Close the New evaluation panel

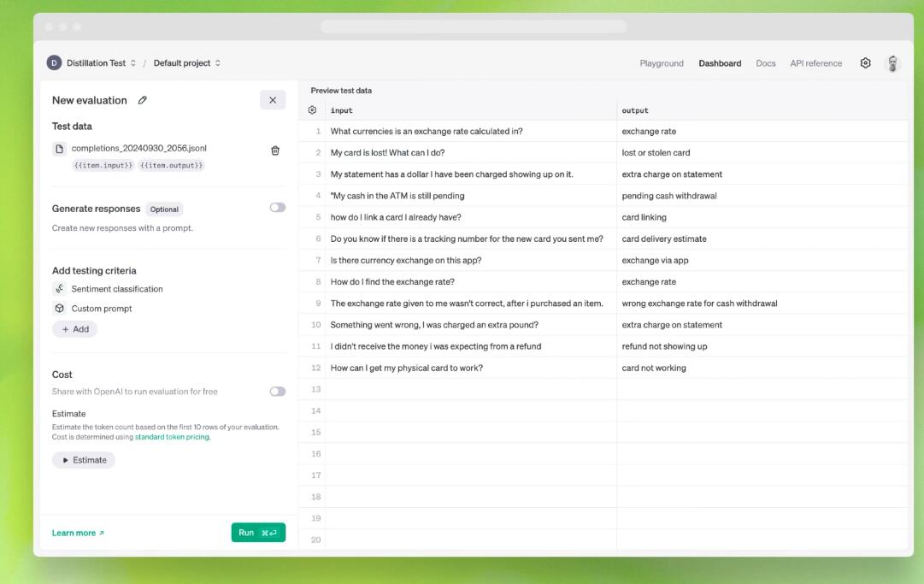tap(273, 100)
